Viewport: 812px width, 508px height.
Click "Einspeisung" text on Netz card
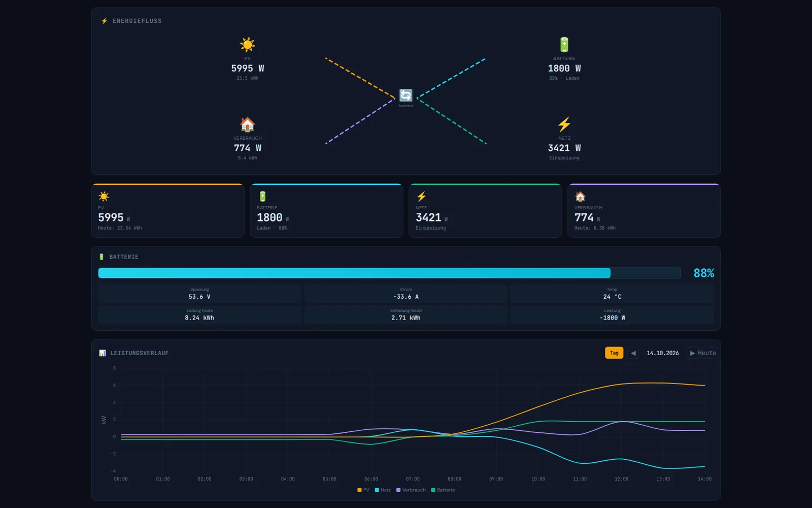click(431, 228)
